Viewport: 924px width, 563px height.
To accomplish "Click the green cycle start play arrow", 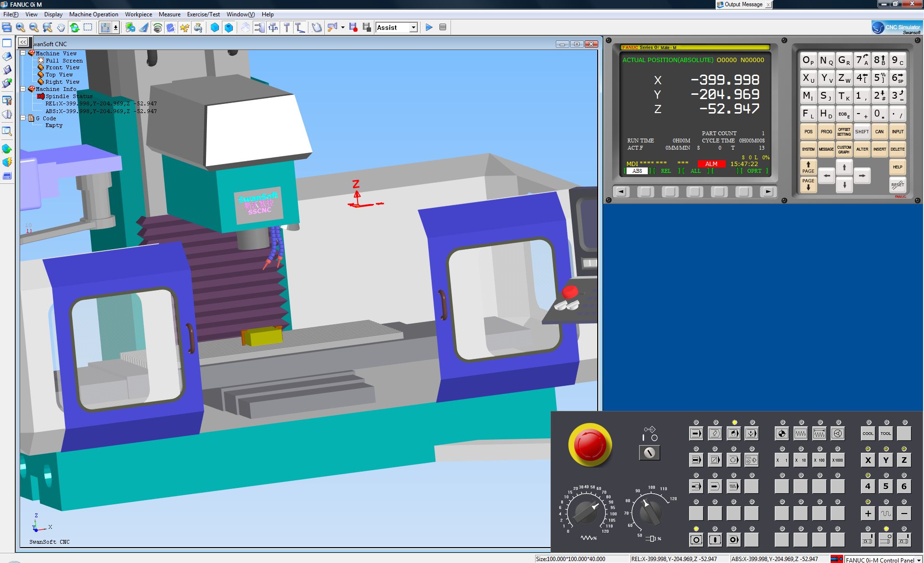I will coord(429,27).
